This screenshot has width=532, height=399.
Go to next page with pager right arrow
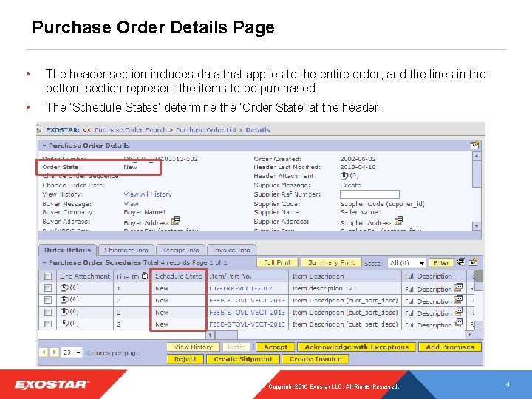[x=54, y=352]
